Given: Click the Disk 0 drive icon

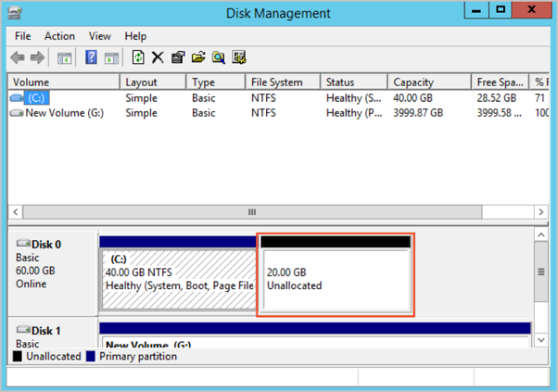Looking at the screenshot, I should click(23, 244).
